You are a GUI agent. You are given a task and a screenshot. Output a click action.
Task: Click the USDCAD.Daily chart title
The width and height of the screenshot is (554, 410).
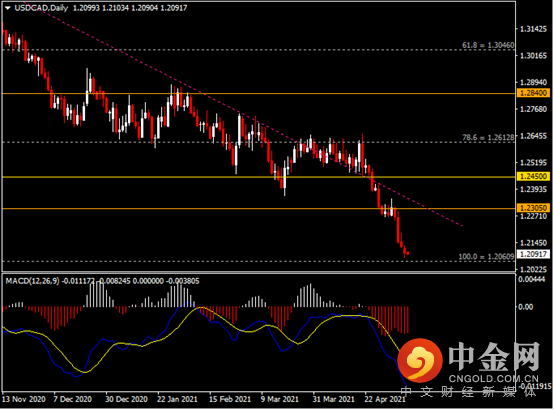click(41, 8)
